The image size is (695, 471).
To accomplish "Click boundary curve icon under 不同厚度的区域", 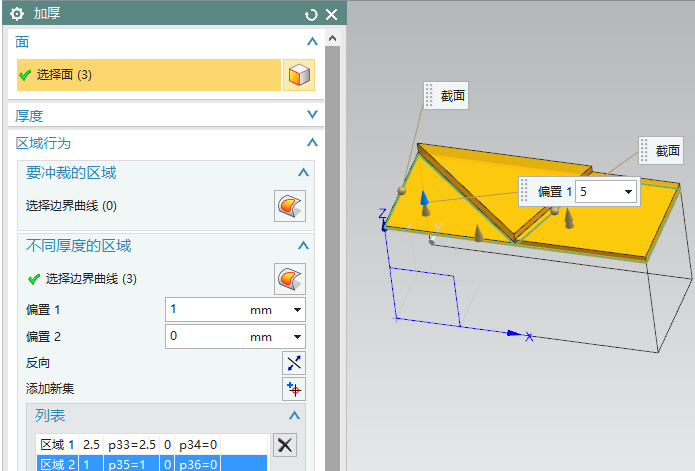I will (x=289, y=278).
